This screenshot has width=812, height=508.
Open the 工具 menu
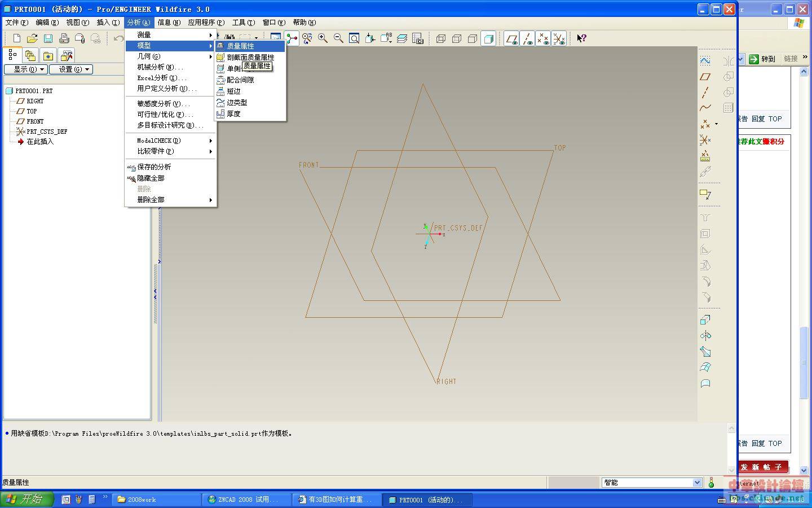click(x=243, y=23)
